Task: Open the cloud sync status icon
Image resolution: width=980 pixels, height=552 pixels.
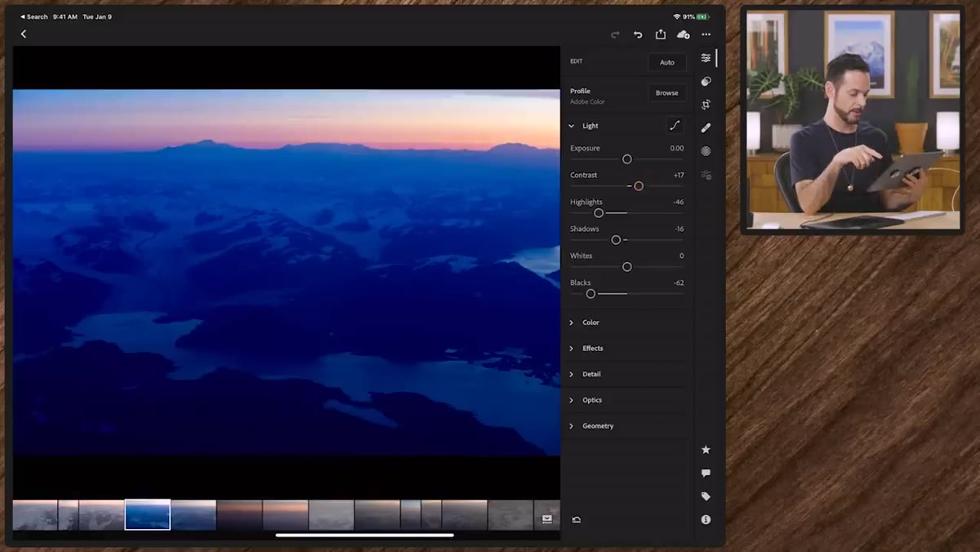Action: coord(684,34)
